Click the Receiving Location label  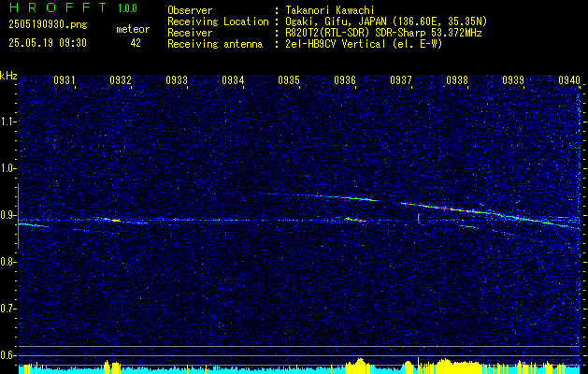[x=218, y=22]
